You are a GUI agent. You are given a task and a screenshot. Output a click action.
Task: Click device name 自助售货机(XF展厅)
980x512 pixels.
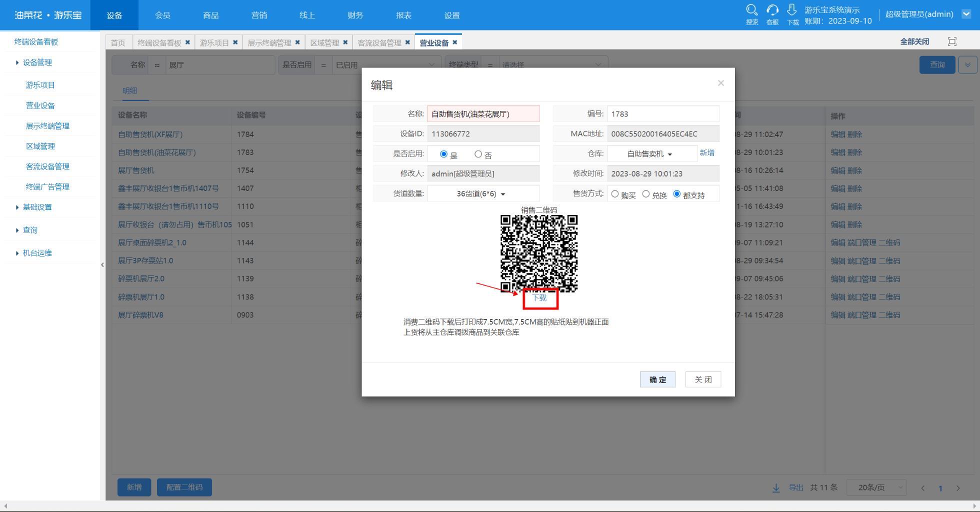click(150, 134)
